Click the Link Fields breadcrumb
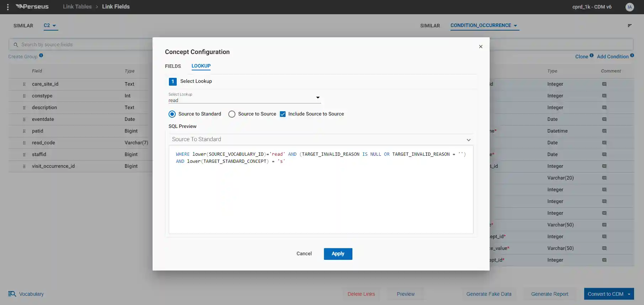The width and height of the screenshot is (644, 305). pos(116,7)
